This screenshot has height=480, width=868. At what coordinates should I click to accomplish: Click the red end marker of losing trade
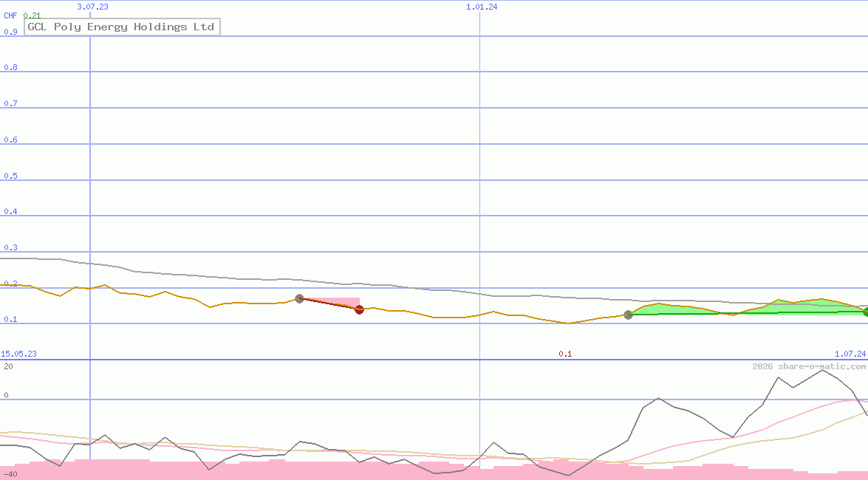359,309
